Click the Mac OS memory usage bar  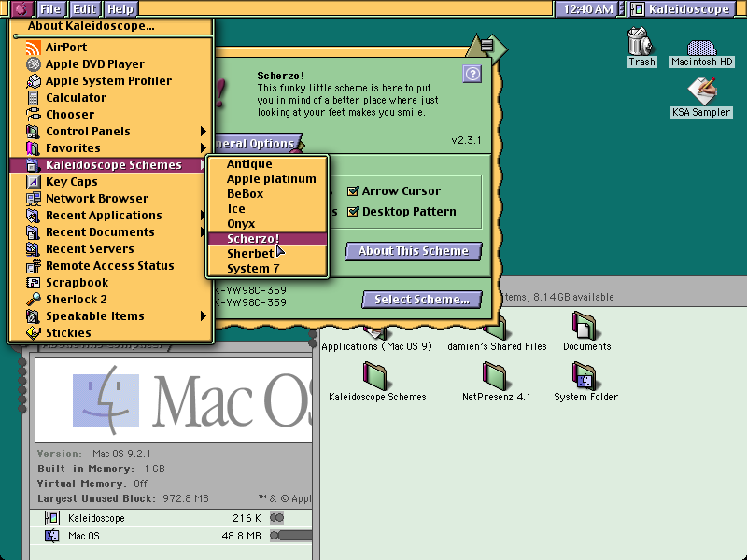click(x=291, y=536)
